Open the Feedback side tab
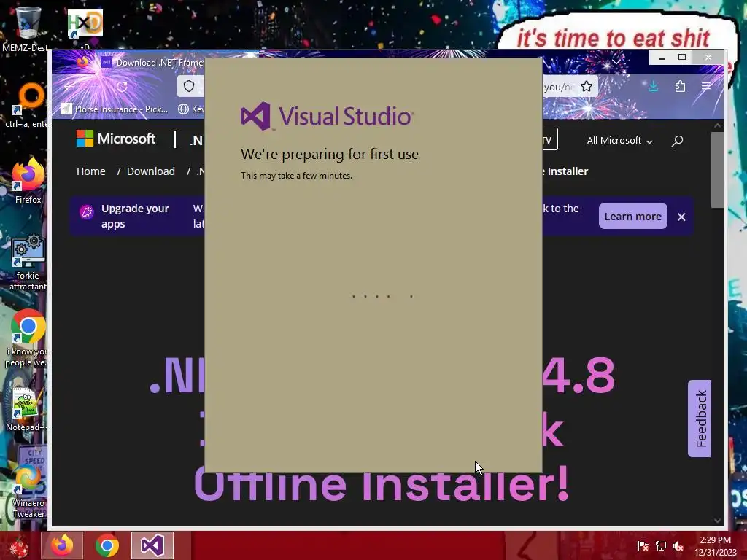Viewport: 747px width, 560px height. (x=700, y=419)
